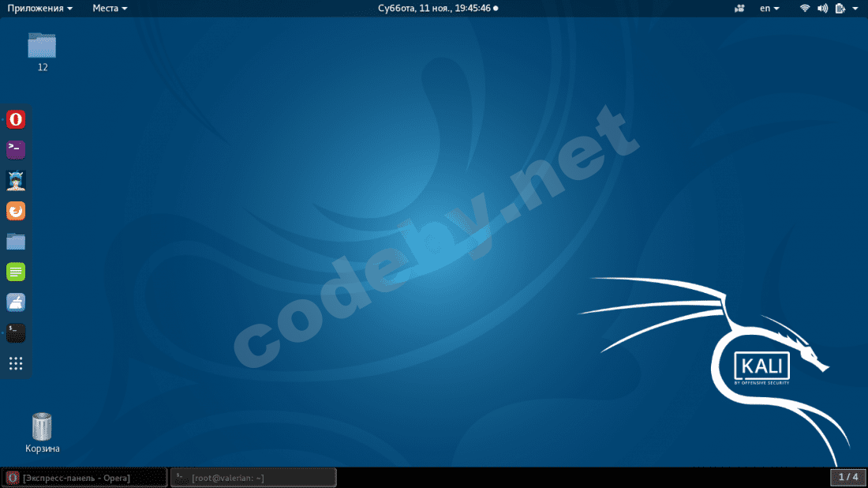Image resolution: width=868 pixels, height=488 pixels.
Task: Click the screen recorder camera icon in top bar
Action: tap(739, 9)
